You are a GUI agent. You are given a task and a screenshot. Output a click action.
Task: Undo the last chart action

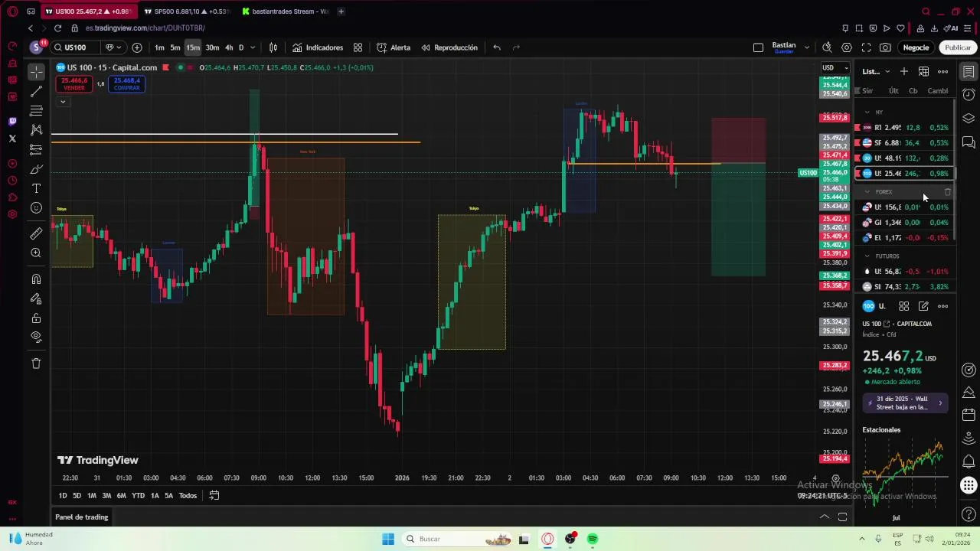[497, 47]
